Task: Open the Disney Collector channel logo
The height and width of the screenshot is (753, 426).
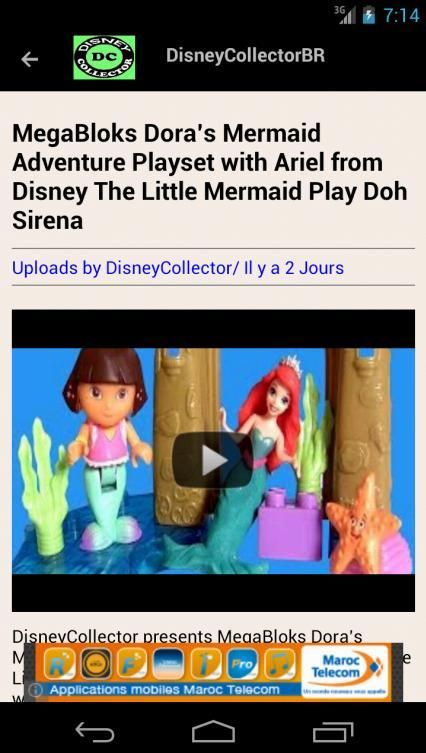Action: [104, 57]
